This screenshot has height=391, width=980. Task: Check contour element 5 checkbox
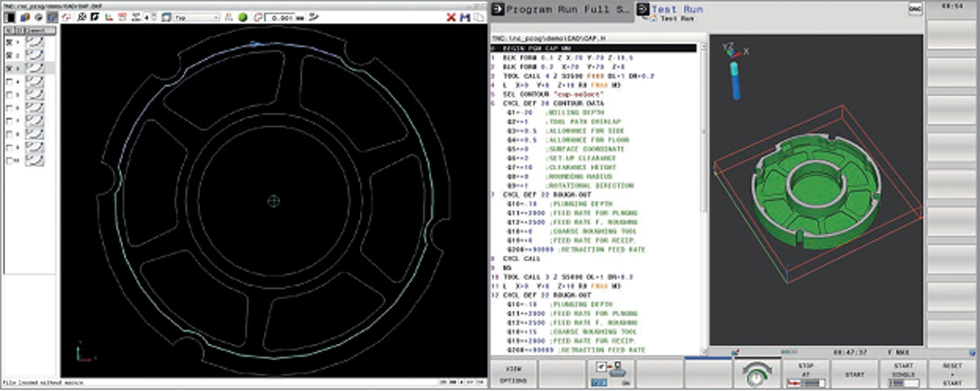pos(9,94)
